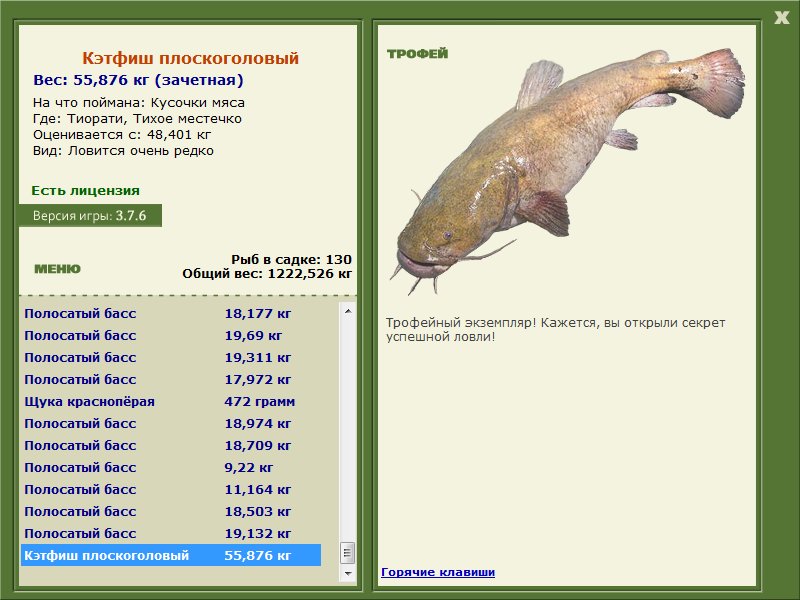Open the Горячие клавиши link
Image resolution: width=800 pixels, height=600 pixels.
click(438, 572)
